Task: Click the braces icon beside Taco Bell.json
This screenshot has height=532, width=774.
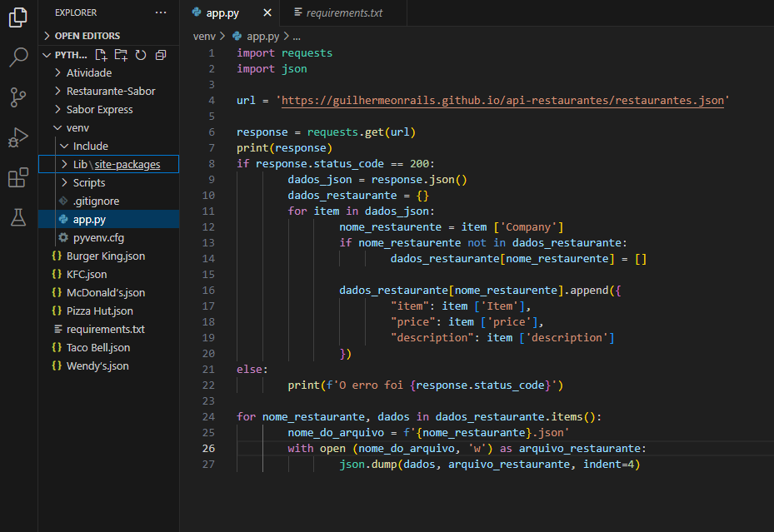Action: pos(57,348)
